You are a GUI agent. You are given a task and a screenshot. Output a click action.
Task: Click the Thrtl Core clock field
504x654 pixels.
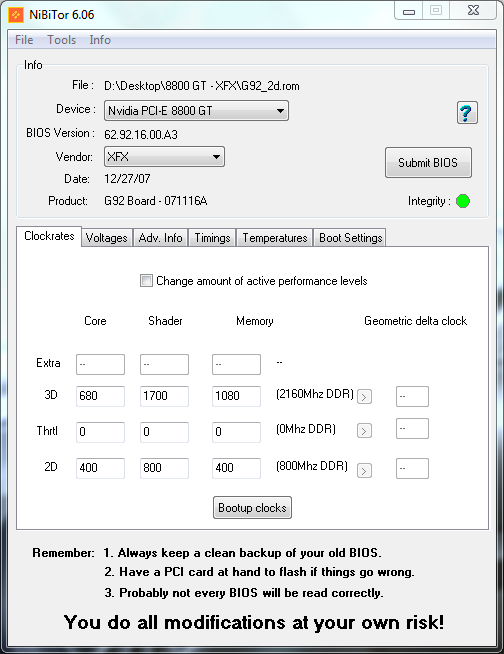[x=100, y=432]
